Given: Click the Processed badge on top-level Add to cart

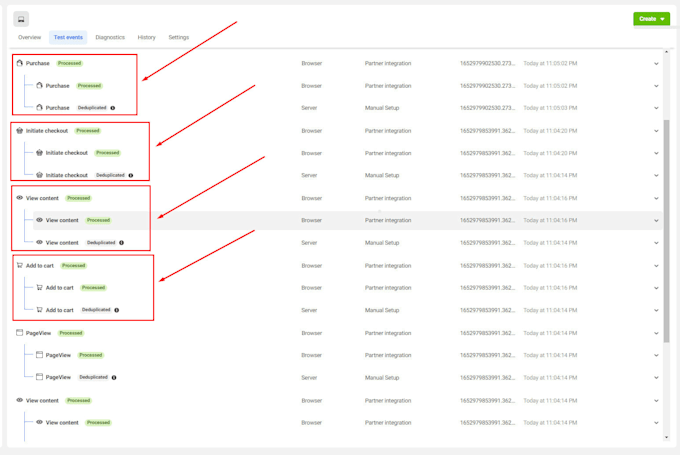Looking at the screenshot, I should coord(73,265).
